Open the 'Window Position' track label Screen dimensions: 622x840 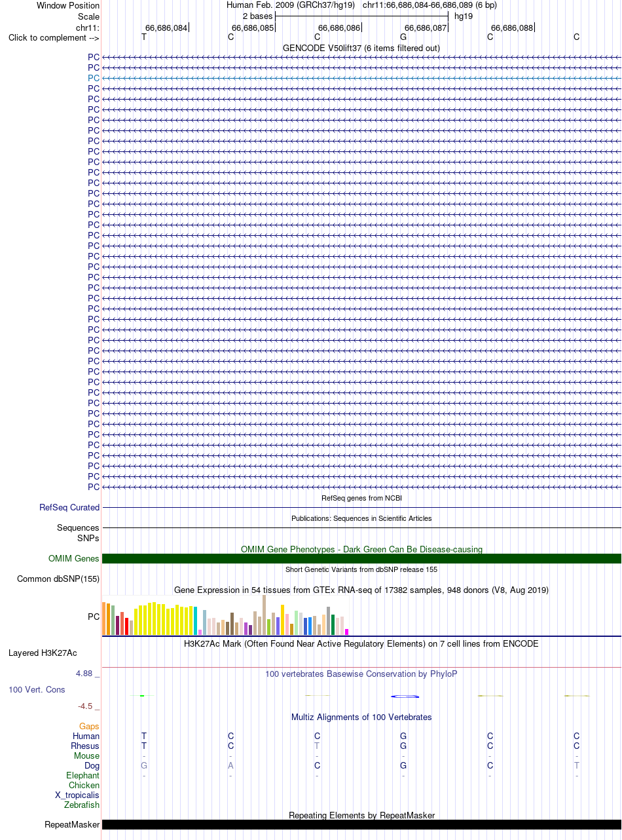(x=68, y=6)
